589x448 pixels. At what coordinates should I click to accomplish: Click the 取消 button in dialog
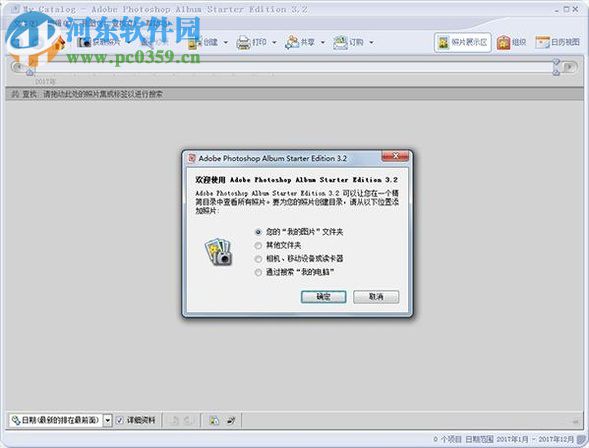point(376,297)
